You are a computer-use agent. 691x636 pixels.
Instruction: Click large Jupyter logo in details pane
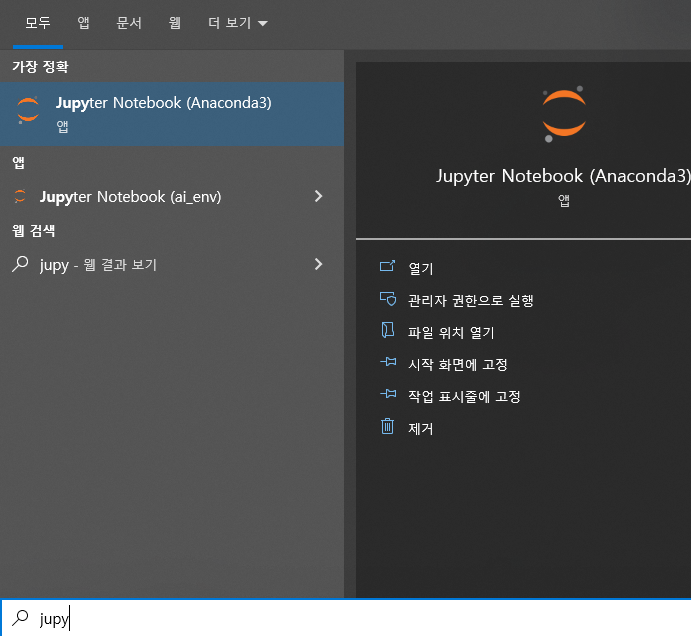point(564,114)
